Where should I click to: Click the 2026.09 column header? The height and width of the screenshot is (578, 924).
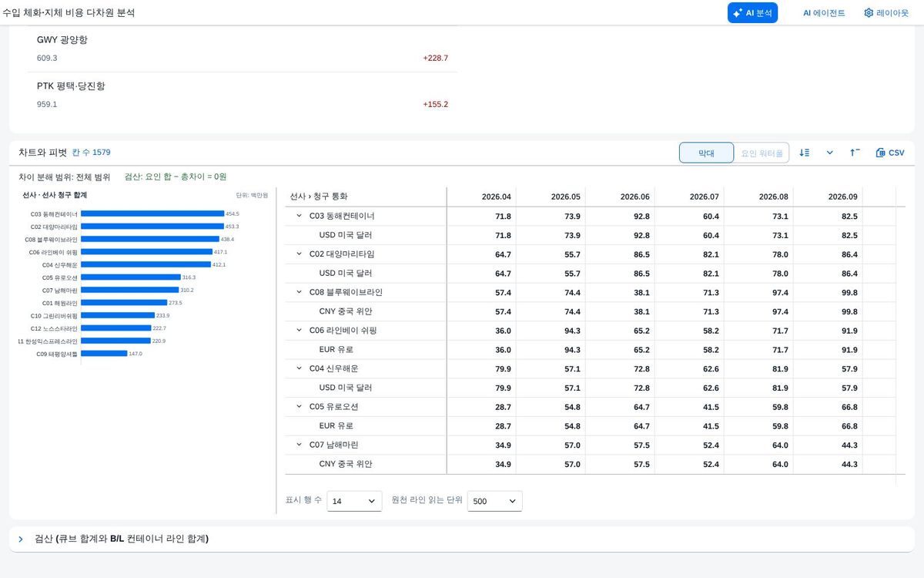click(828, 197)
